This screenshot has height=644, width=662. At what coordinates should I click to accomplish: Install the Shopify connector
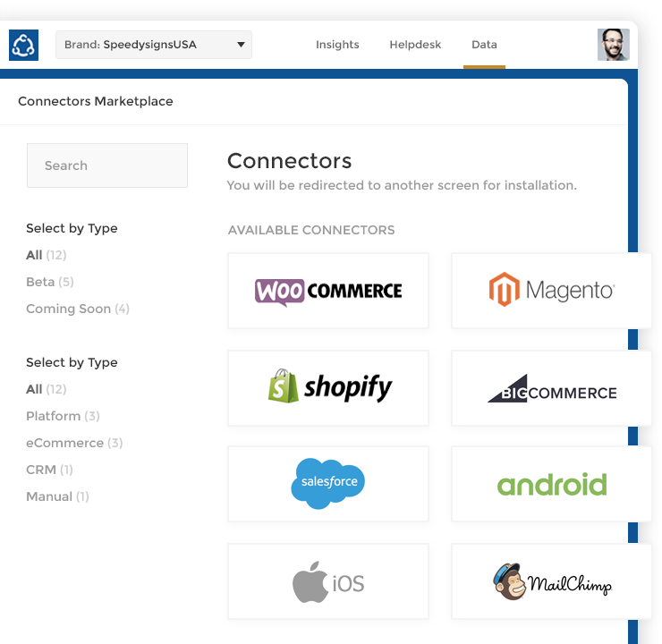[x=328, y=388]
